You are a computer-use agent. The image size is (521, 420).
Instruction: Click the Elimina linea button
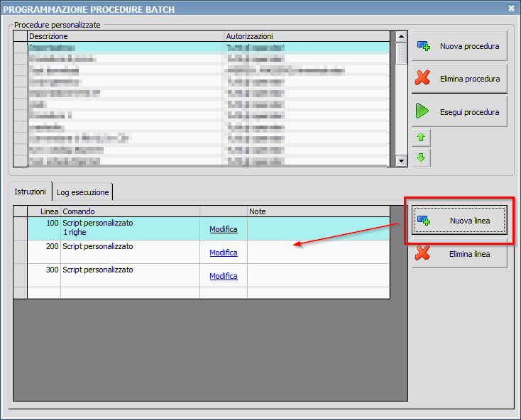pyautogui.click(x=459, y=254)
